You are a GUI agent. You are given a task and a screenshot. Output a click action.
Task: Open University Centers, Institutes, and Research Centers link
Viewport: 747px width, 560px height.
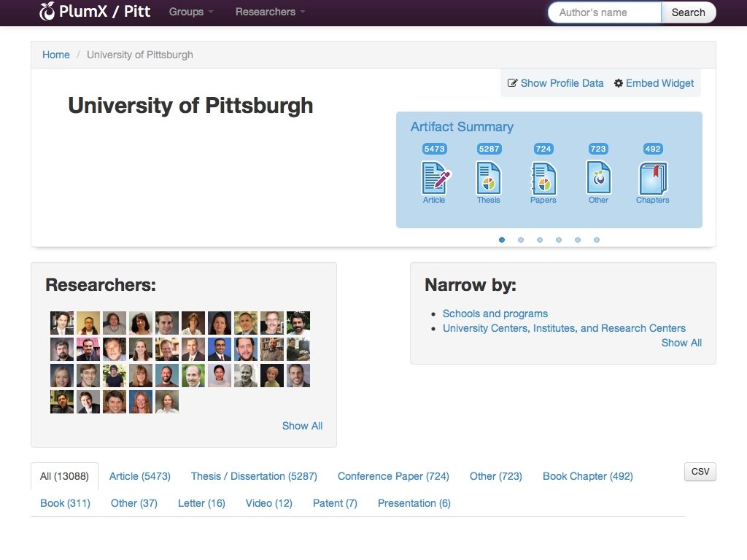[564, 328]
